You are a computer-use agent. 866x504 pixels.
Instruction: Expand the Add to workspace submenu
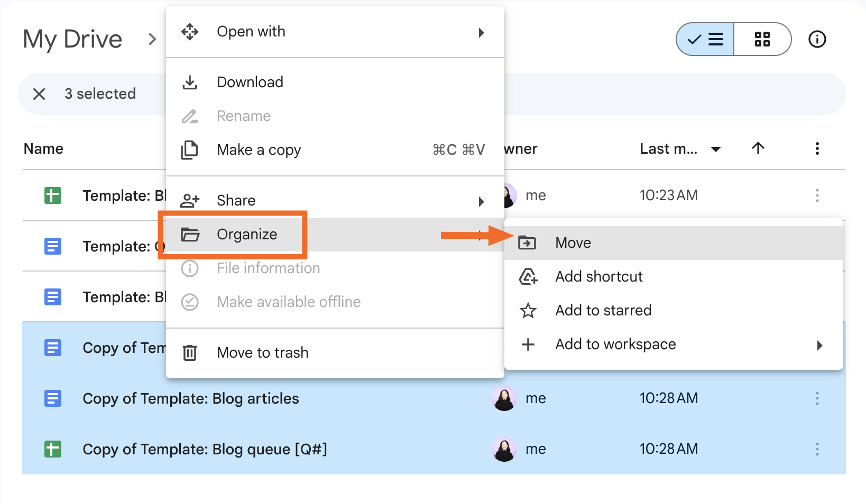click(819, 345)
